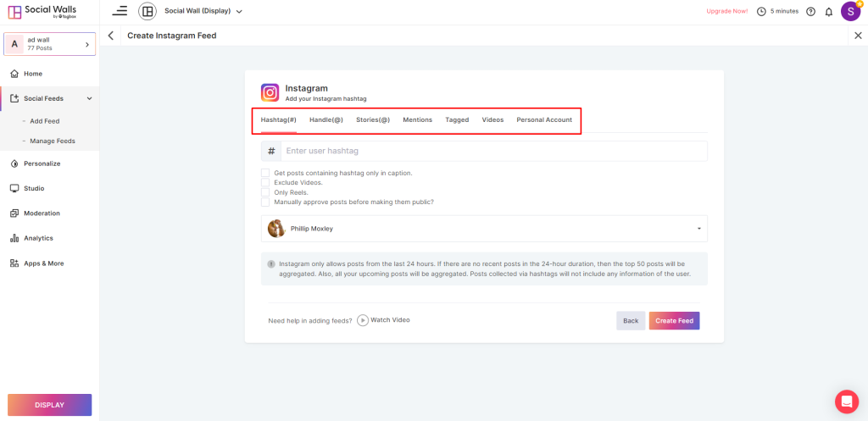Switch to the Personal Account tab
The width and height of the screenshot is (868, 421).
point(544,120)
